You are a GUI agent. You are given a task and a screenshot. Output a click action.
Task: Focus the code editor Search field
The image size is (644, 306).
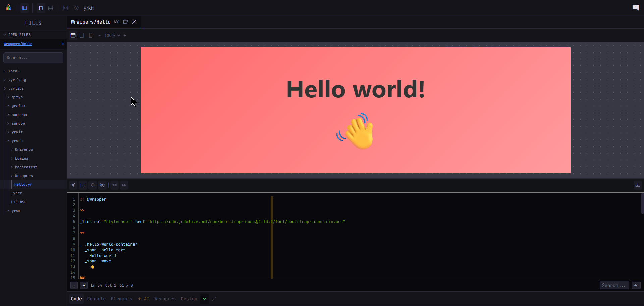tap(614, 285)
